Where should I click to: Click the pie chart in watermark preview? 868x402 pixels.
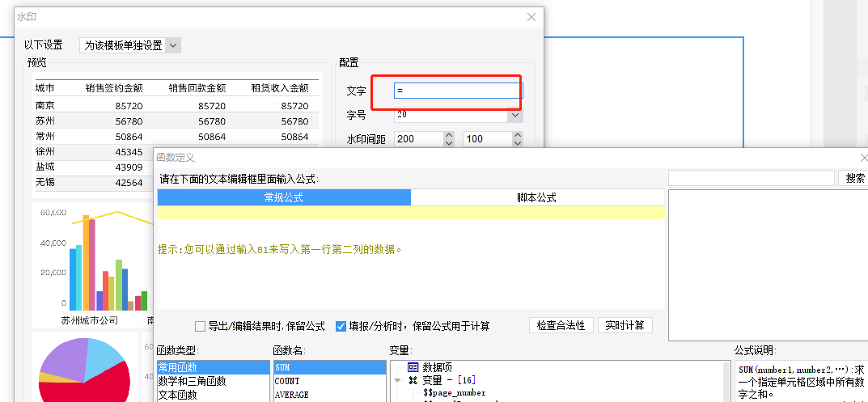pos(84,370)
